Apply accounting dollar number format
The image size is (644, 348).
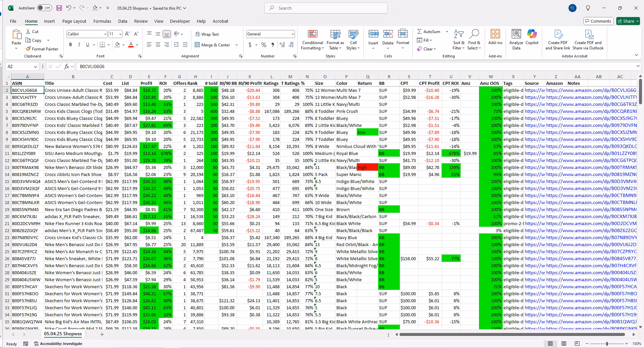[250, 45]
